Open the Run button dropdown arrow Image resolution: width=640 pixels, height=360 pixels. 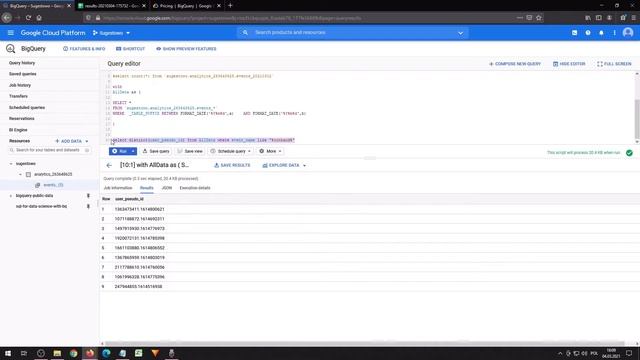click(133, 151)
